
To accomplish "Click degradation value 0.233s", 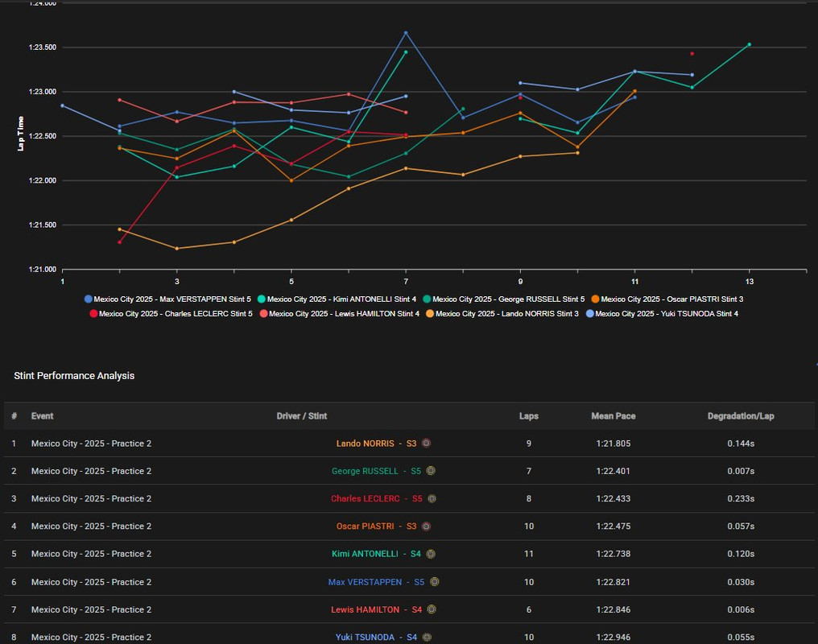I will click(741, 498).
